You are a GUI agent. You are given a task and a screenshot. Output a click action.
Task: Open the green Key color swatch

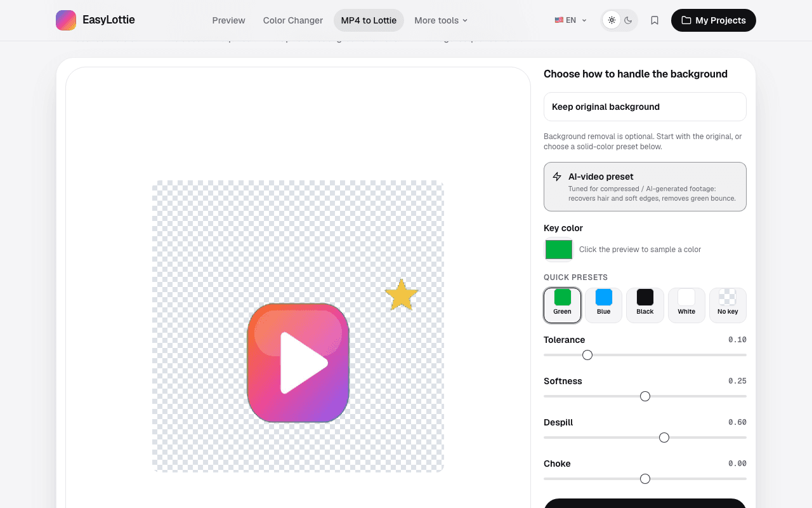pos(559,250)
